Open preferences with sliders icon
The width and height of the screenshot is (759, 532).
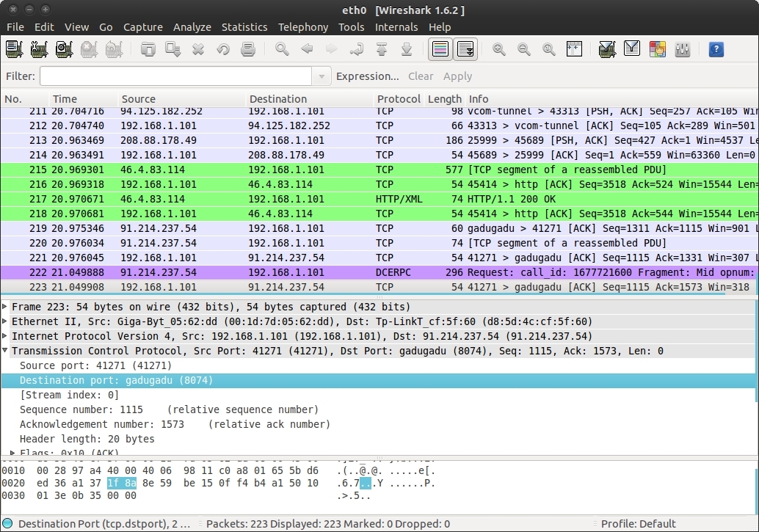coord(683,49)
